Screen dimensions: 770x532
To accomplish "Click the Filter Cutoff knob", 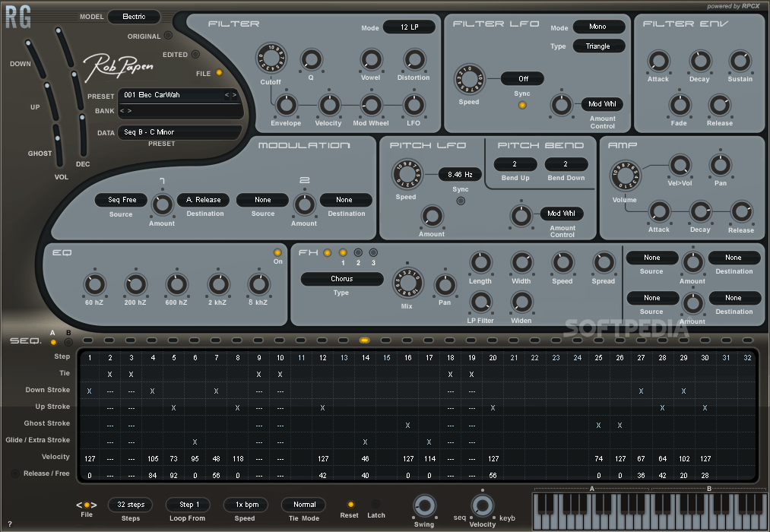I will click(271, 59).
